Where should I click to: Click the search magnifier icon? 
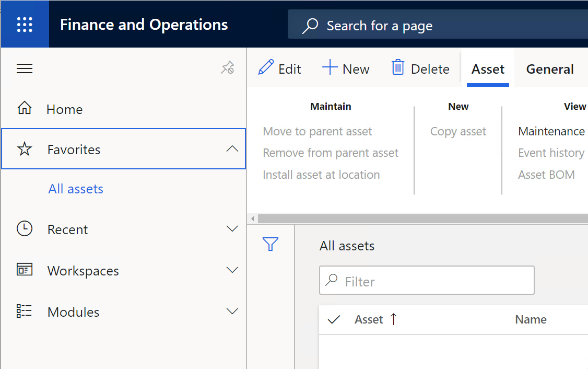click(x=310, y=26)
